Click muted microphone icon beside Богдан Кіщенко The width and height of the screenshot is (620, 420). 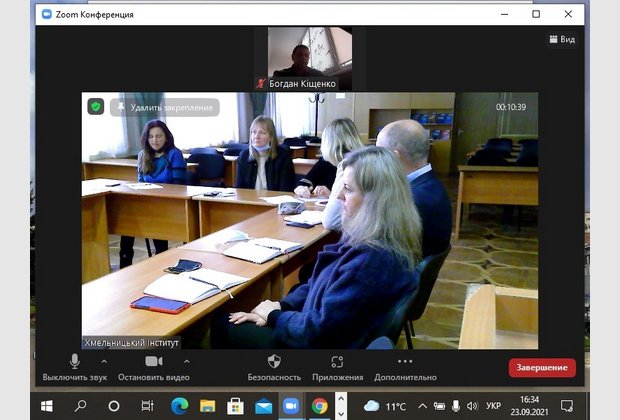coord(261,83)
